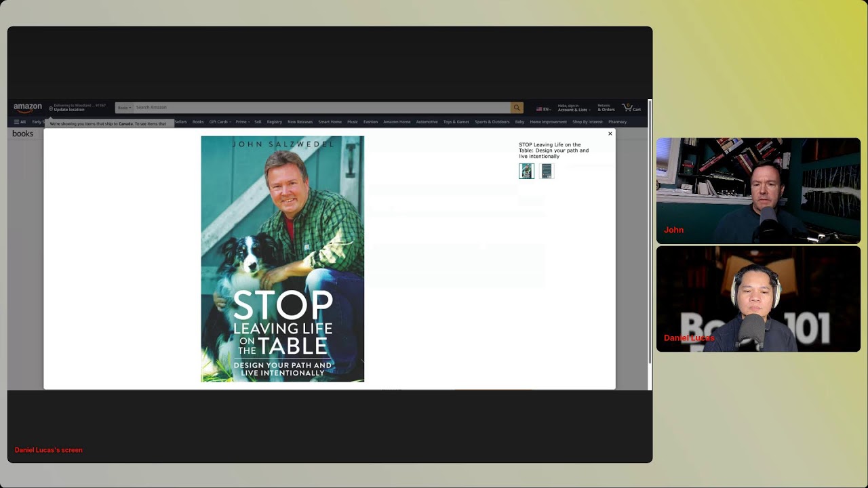
Task: Open the Amazon Home nav link
Action: coord(397,122)
